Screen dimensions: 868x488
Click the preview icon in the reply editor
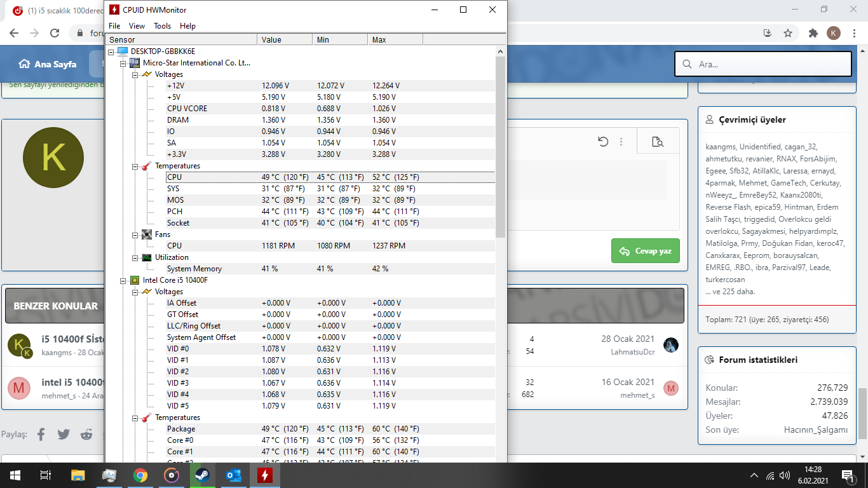click(658, 142)
